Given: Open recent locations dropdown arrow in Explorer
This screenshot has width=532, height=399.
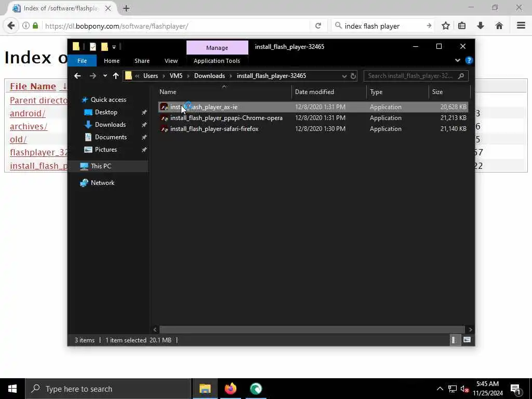Looking at the screenshot, I should coord(105,76).
